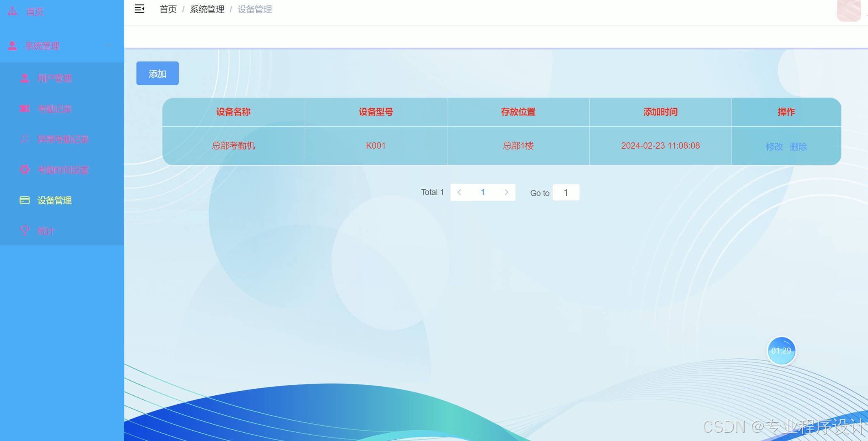Select the 总部1楼 location cell
The width and height of the screenshot is (868, 441).
tap(518, 146)
